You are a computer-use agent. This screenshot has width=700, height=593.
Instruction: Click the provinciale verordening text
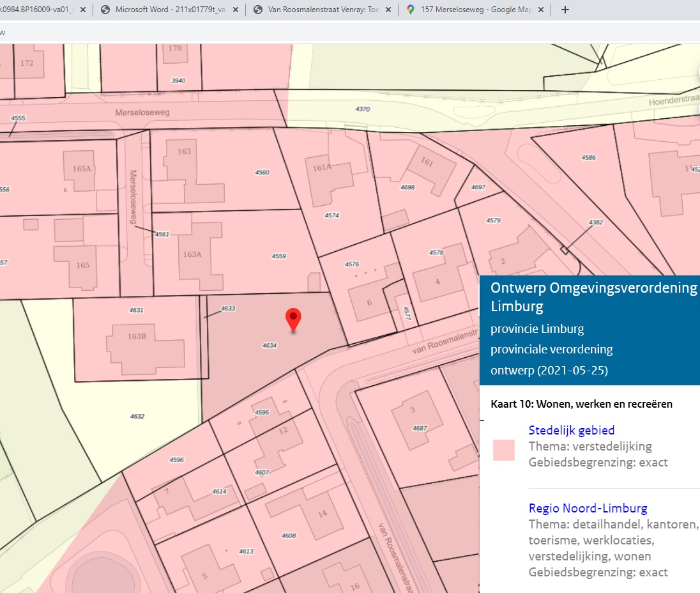click(x=551, y=349)
